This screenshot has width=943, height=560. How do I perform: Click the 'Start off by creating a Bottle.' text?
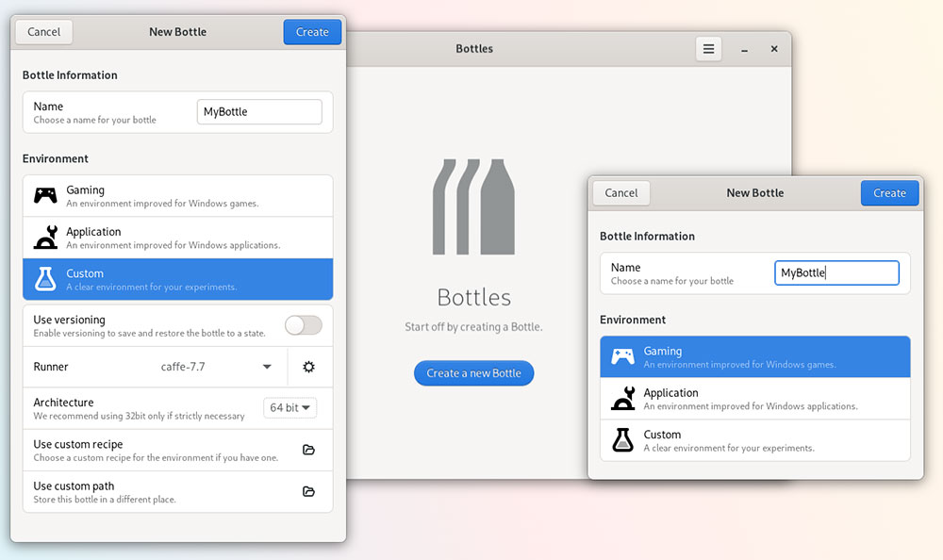474,326
